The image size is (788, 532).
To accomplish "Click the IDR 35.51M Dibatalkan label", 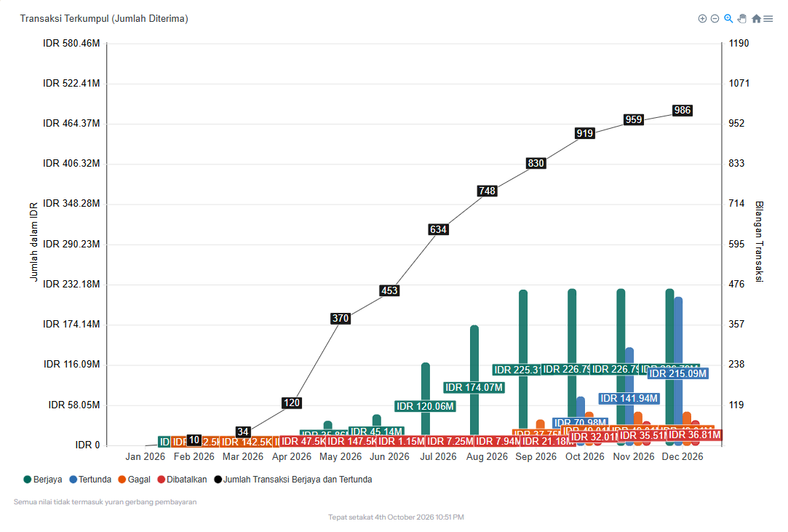I will (x=642, y=435).
